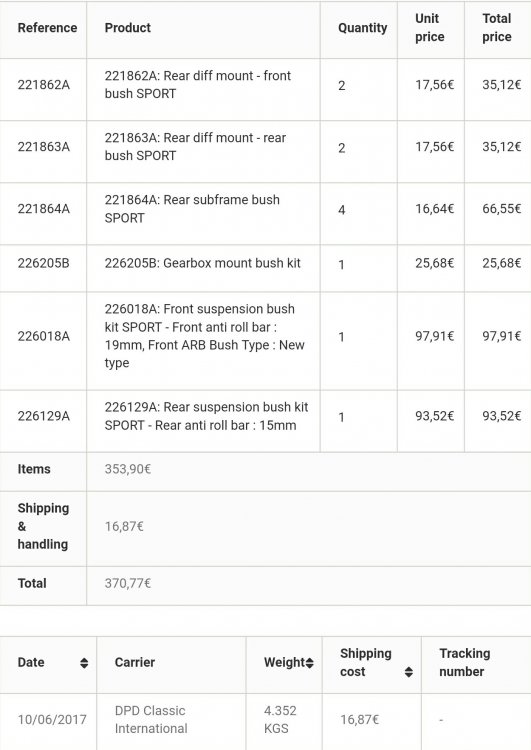
Task: Sort by Shipping cost arrows icon
Action: coord(409,672)
